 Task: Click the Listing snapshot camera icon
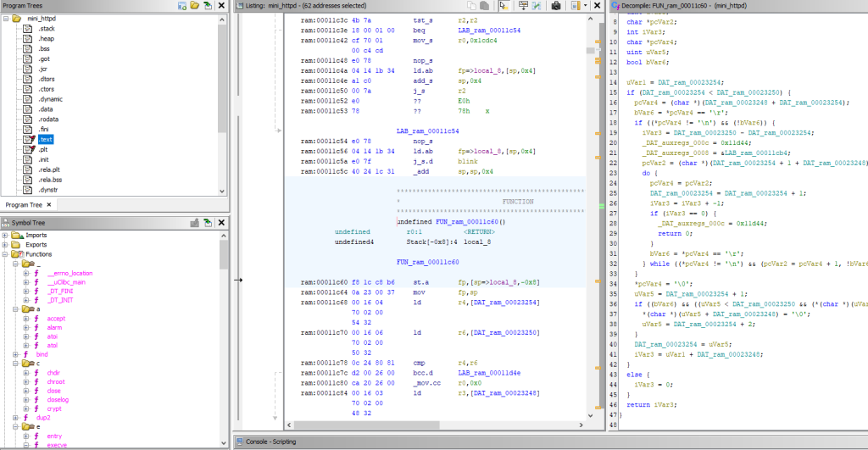click(x=555, y=6)
